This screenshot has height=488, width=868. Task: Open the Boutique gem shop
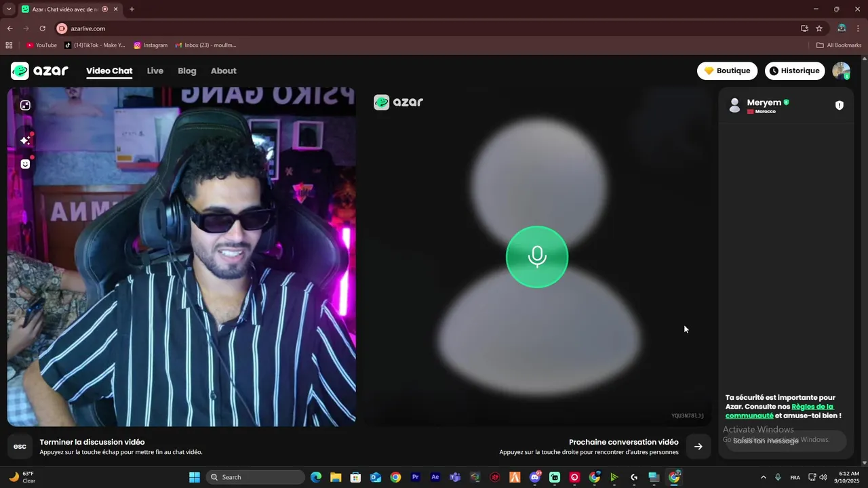(x=727, y=70)
